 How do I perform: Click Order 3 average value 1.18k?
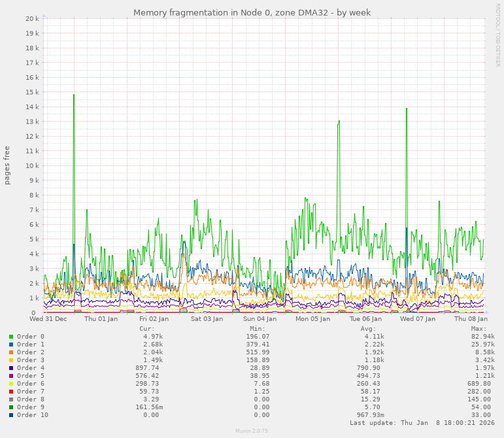pyautogui.click(x=374, y=360)
